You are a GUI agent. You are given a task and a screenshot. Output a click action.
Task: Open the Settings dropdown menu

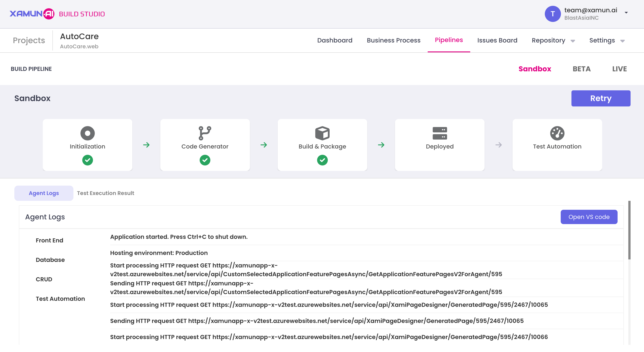[x=607, y=40]
